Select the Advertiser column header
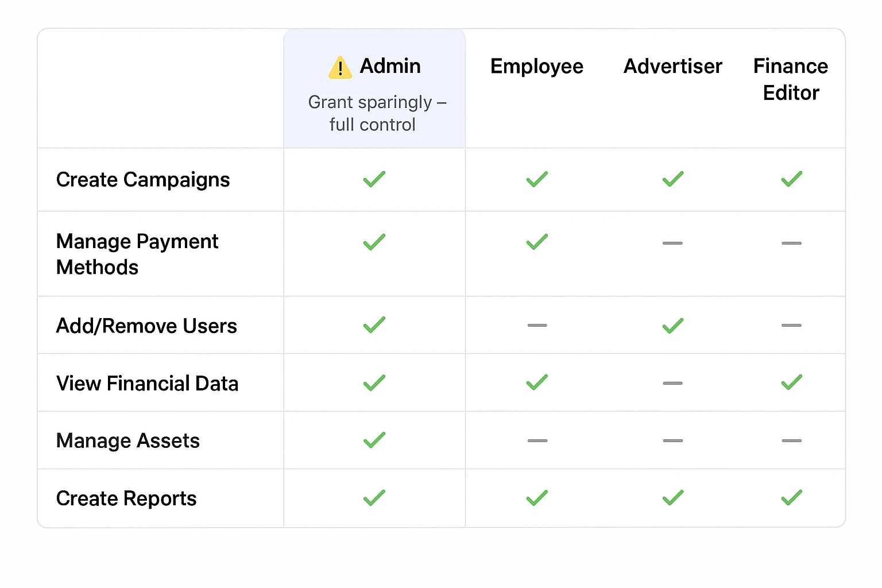The width and height of the screenshot is (882, 588). 673,66
